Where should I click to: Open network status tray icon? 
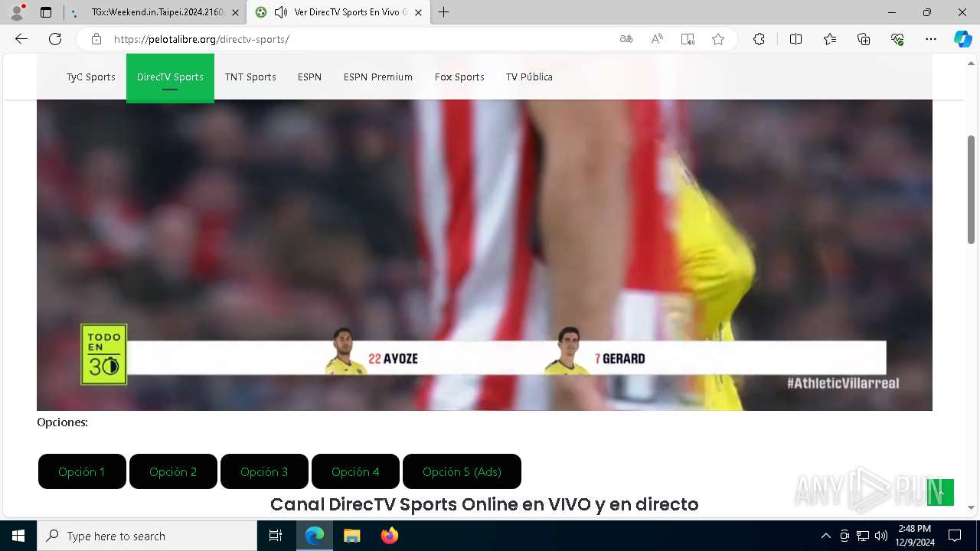coord(863,536)
